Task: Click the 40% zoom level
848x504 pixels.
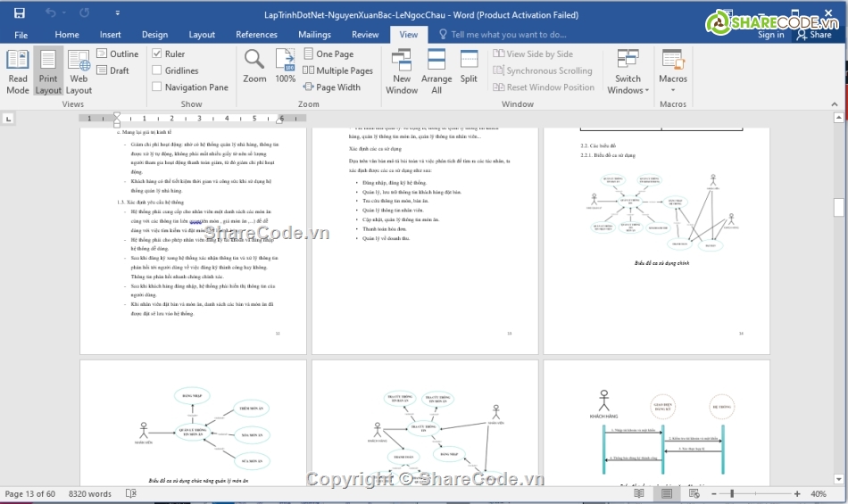Action: [x=819, y=493]
